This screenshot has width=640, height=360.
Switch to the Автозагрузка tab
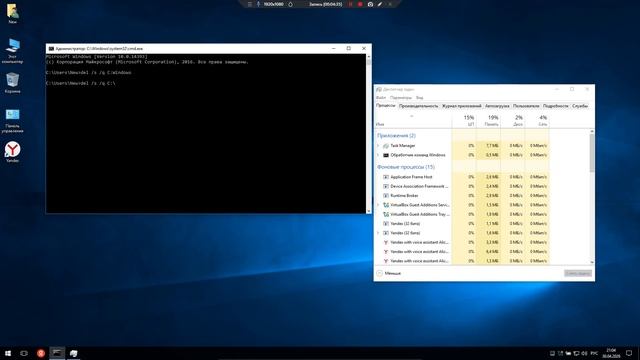tap(497, 106)
